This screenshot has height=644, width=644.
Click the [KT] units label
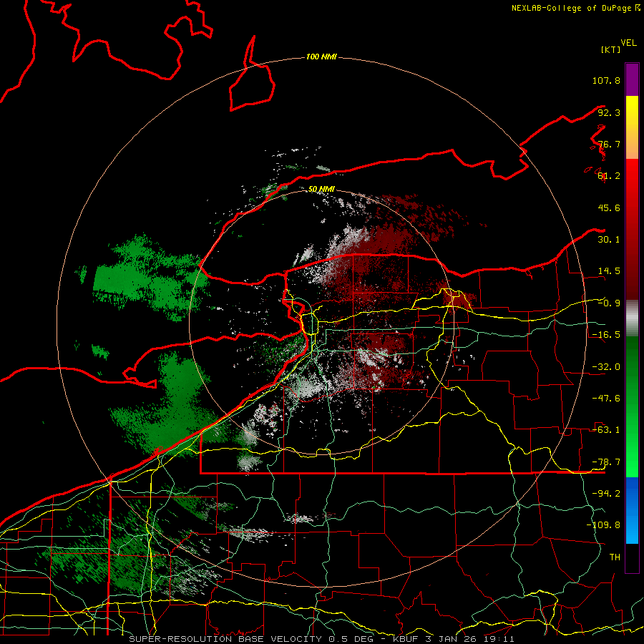click(x=610, y=49)
